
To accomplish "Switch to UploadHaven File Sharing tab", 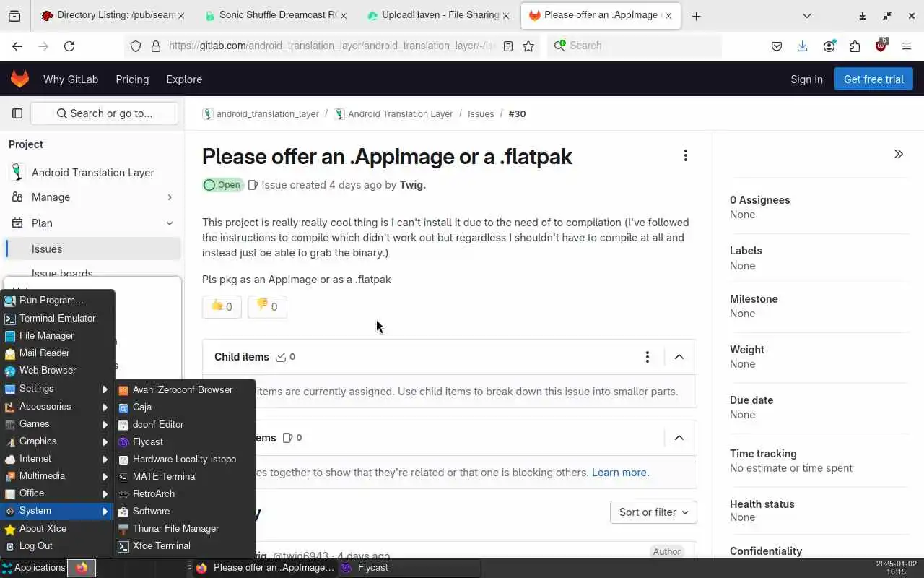I will click(440, 16).
